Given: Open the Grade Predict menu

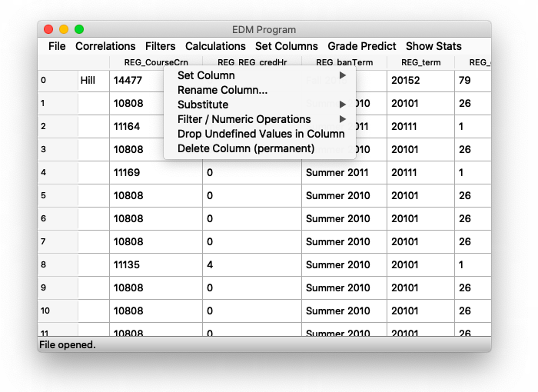Looking at the screenshot, I should 362,46.
